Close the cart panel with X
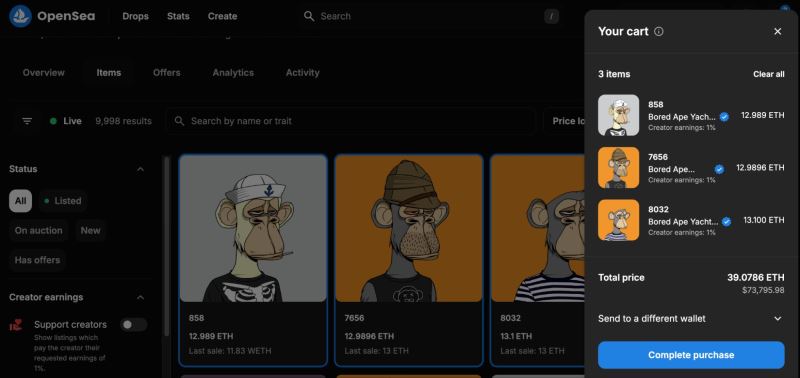Screen dimensions: 800x378 778,32
